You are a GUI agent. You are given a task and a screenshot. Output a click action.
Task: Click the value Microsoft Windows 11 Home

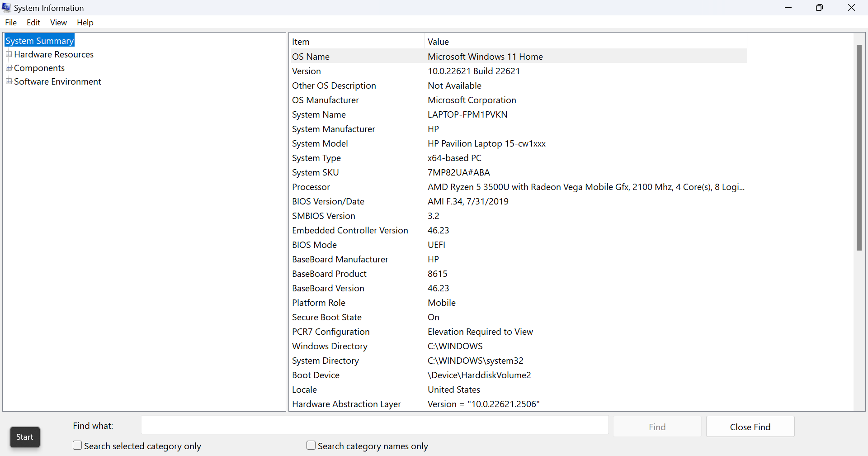click(x=485, y=57)
